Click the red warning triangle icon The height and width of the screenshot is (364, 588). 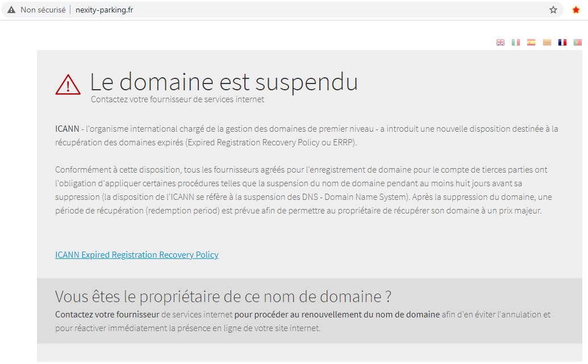click(68, 84)
